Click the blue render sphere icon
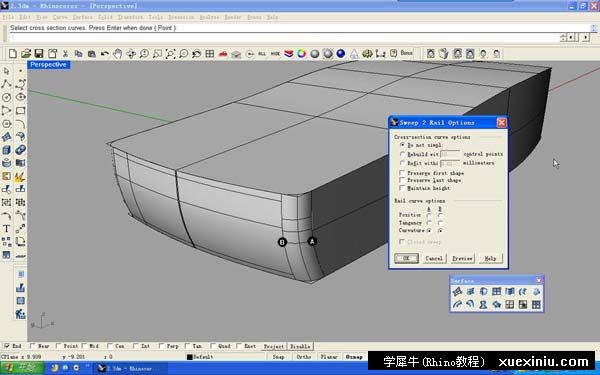This screenshot has width=600, height=375. click(x=341, y=54)
